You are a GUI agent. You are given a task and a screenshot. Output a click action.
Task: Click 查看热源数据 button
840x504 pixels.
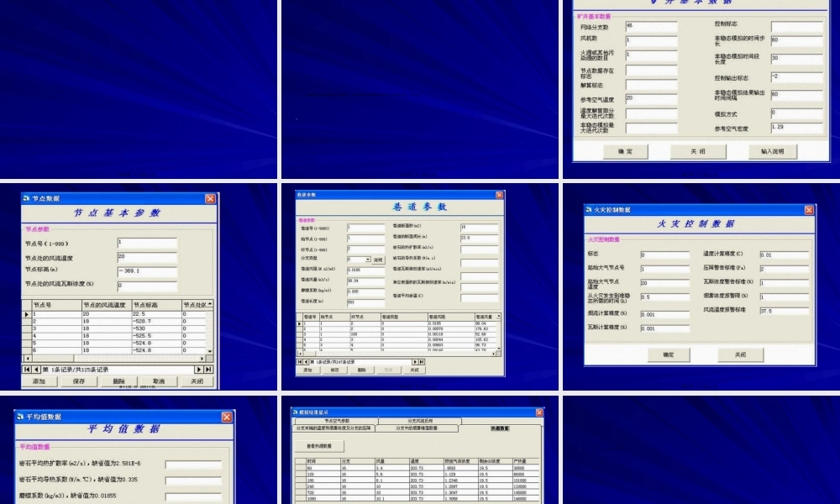click(319, 446)
